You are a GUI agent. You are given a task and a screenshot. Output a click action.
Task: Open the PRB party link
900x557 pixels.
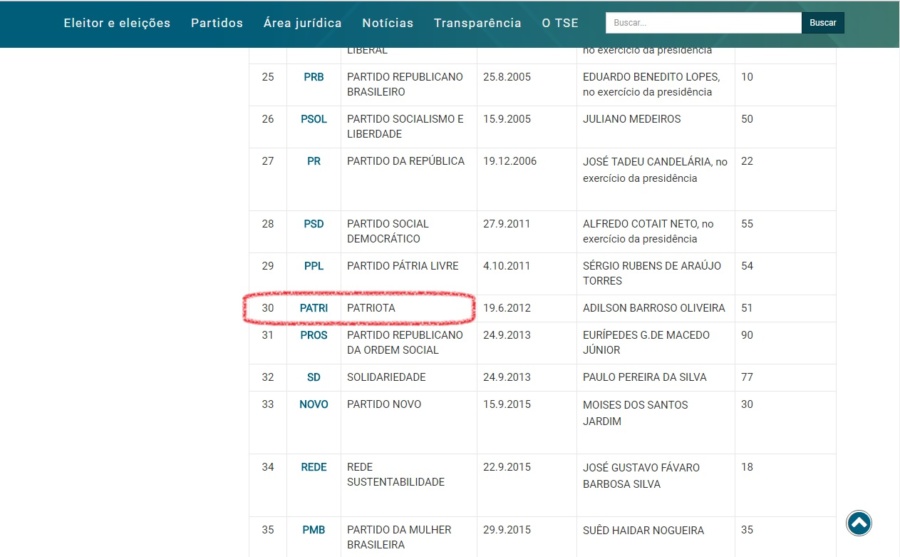(313, 77)
